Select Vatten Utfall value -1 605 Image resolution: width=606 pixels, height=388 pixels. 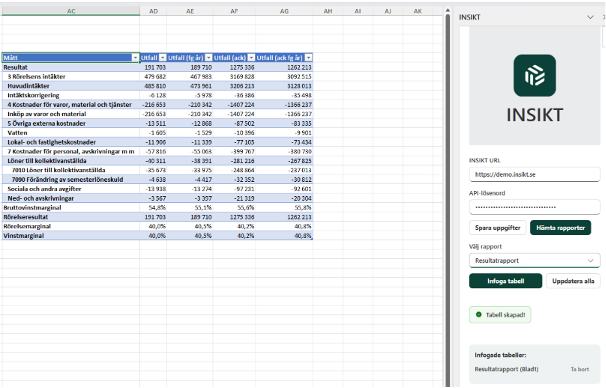tap(153, 133)
